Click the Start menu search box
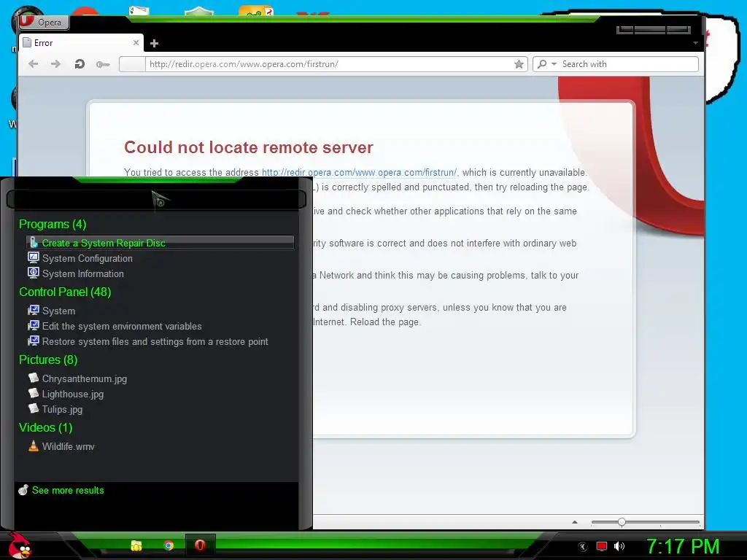The height and width of the screenshot is (560, 747). (156, 199)
